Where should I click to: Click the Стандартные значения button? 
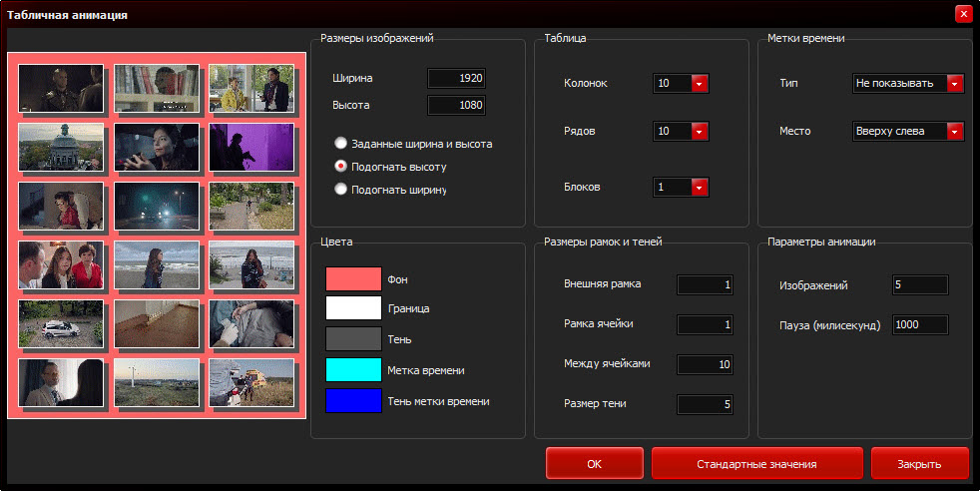(x=756, y=464)
